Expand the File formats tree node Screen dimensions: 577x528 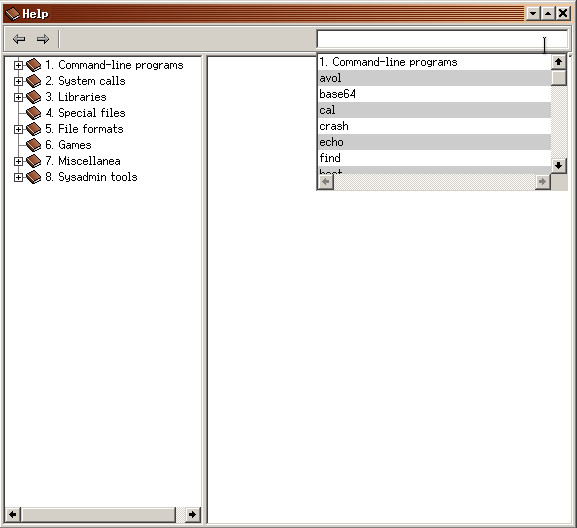[x=18, y=130]
